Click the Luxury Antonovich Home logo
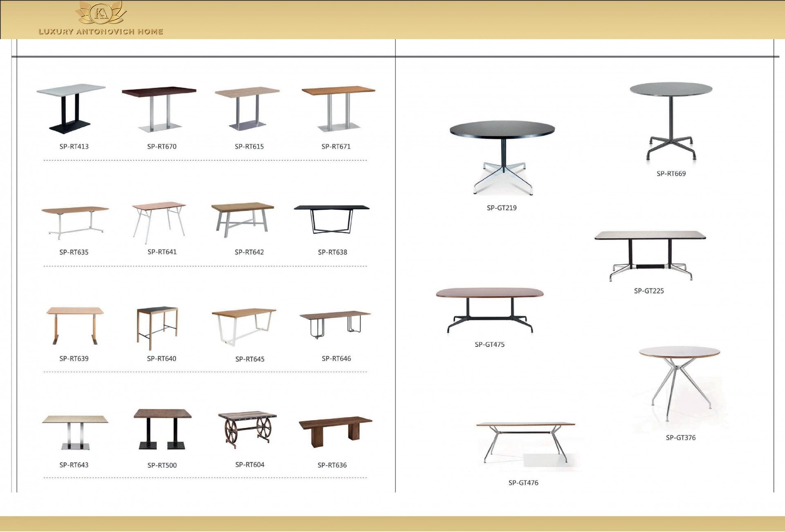The height and width of the screenshot is (532, 785). [101, 13]
